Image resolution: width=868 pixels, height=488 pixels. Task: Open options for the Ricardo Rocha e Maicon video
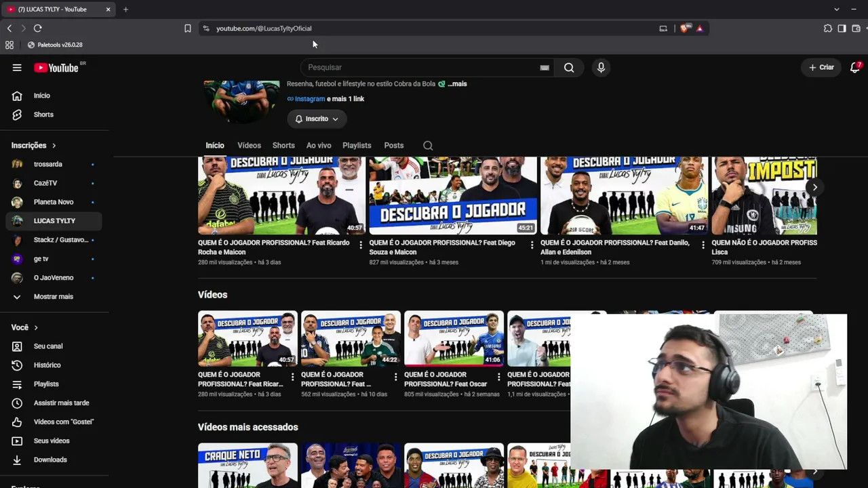pyautogui.click(x=361, y=245)
